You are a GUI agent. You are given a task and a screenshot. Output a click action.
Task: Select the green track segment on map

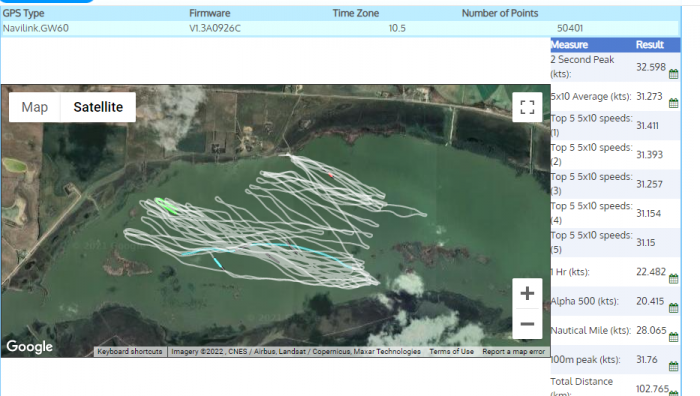tap(166, 206)
